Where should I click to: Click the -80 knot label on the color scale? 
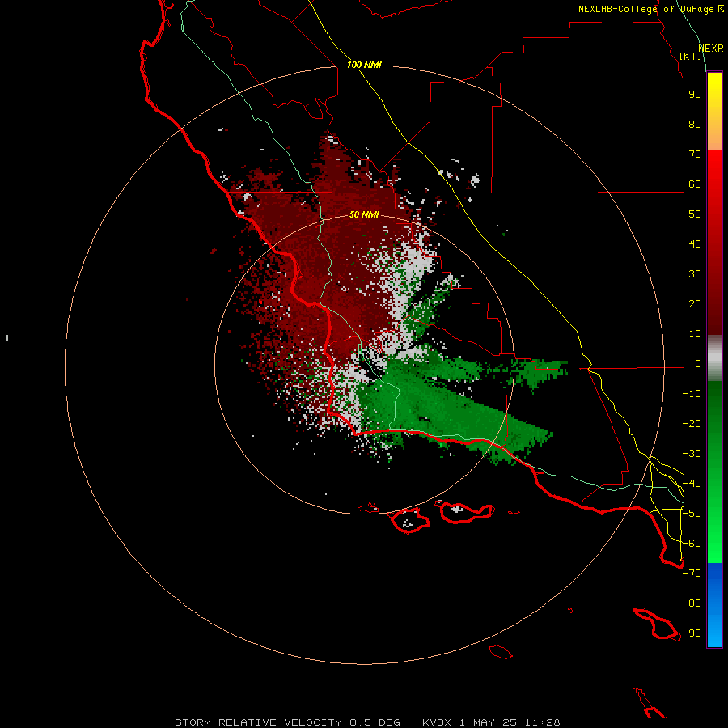[x=692, y=603]
